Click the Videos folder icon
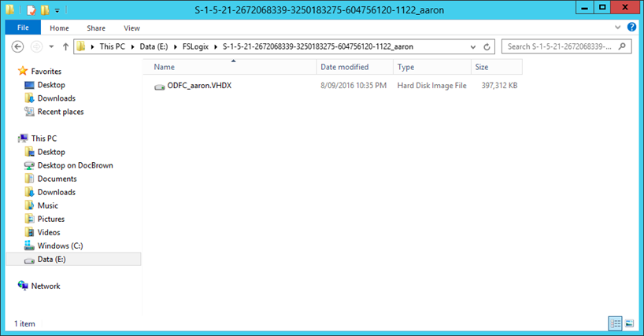 [x=29, y=232]
